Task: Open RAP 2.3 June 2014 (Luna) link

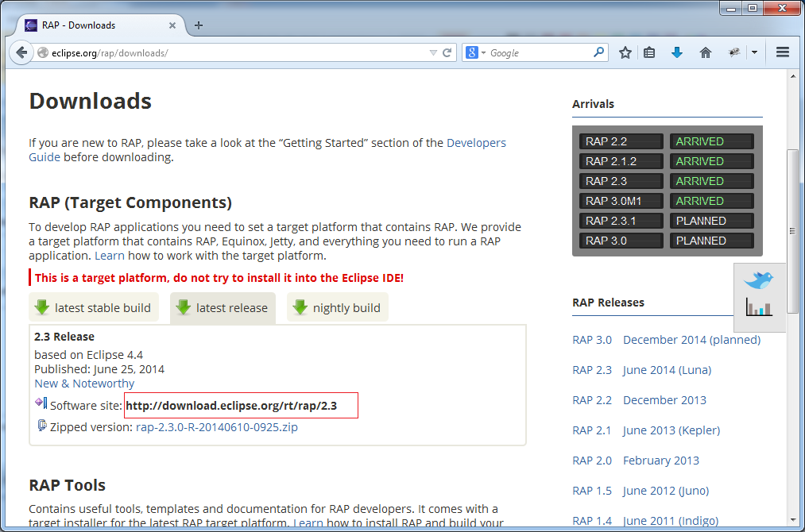Action: [642, 370]
